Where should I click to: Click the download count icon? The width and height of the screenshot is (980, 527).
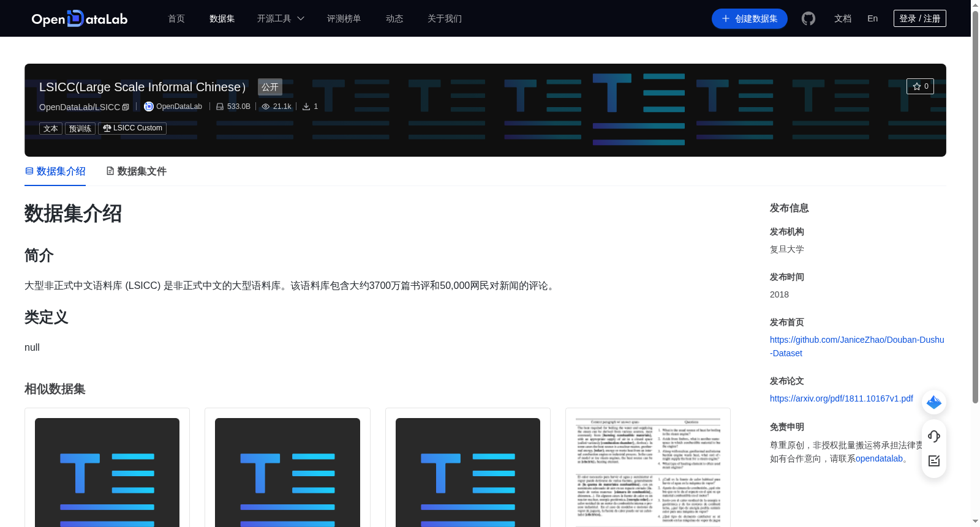(x=306, y=107)
